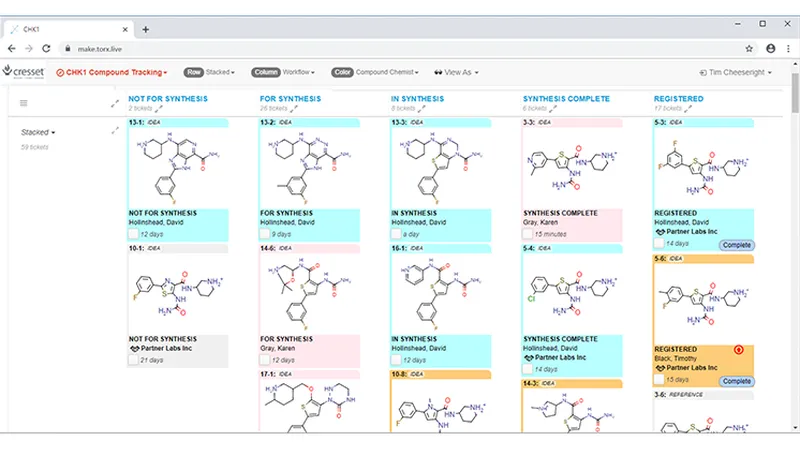Tick checkbox on card 13-2

[x=264, y=234]
